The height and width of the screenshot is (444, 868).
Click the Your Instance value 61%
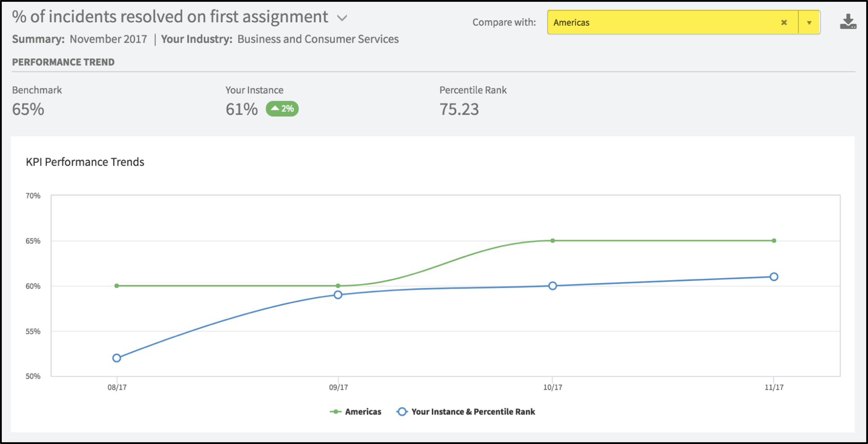[x=241, y=109]
